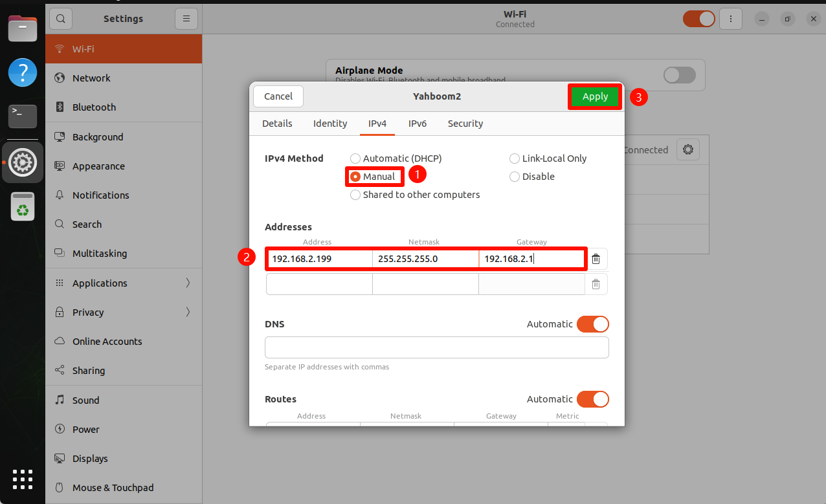Click the Apply button
This screenshot has width=826, height=504.
point(596,96)
